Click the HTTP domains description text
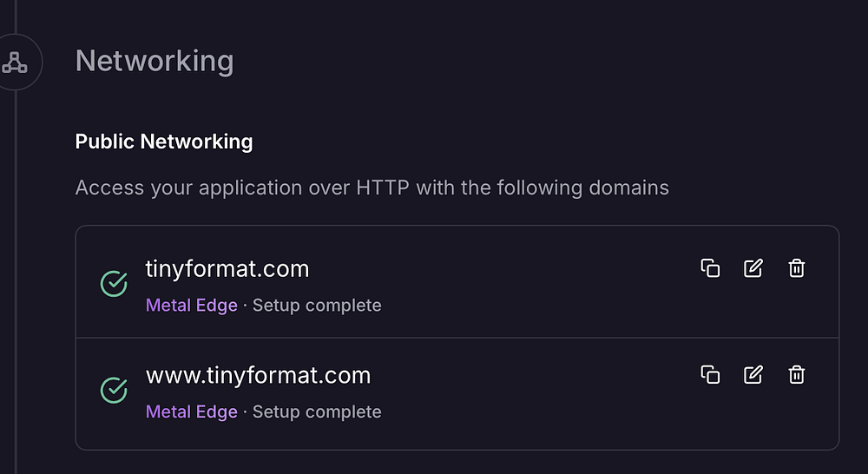 coord(372,188)
